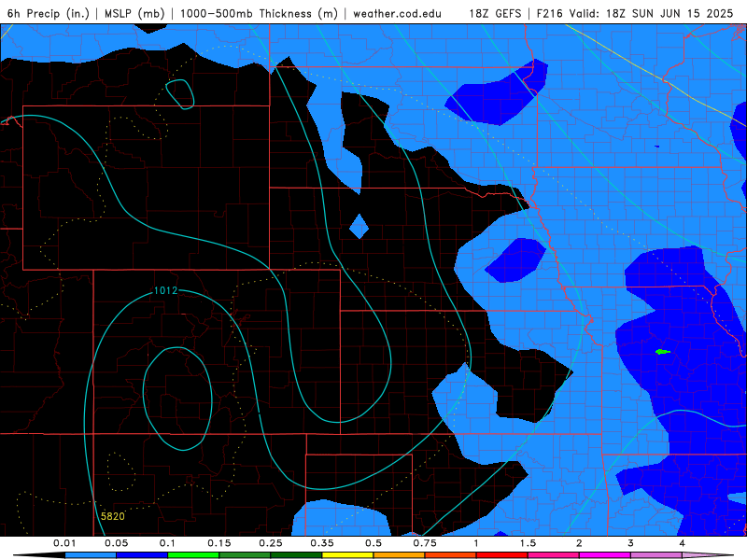Image resolution: width=747 pixels, height=560 pixels.
Task: Select the light orange 0.5–0.75 legend swatch
Action: point(400,555)
